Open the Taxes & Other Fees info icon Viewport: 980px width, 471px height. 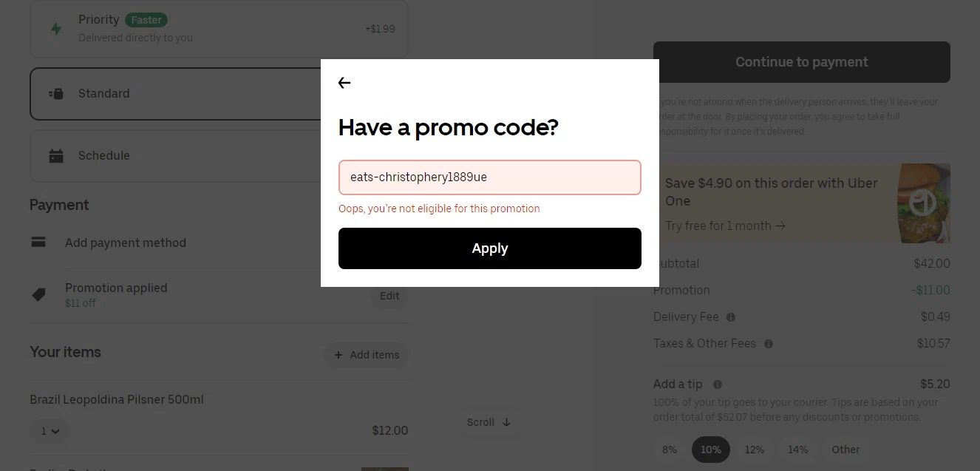point(769,344)
